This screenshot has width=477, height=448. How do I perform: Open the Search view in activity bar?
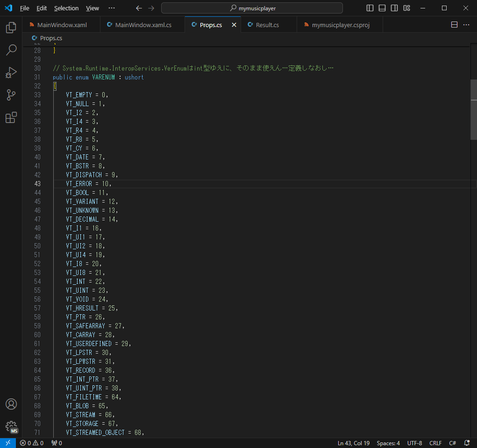pyautogui.click(x=11, y=50)
